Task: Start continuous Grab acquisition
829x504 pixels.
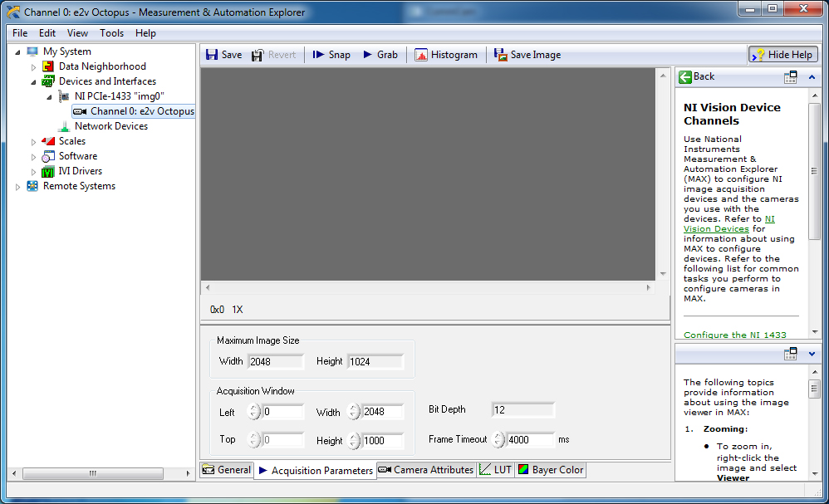Action: (380, 55)
